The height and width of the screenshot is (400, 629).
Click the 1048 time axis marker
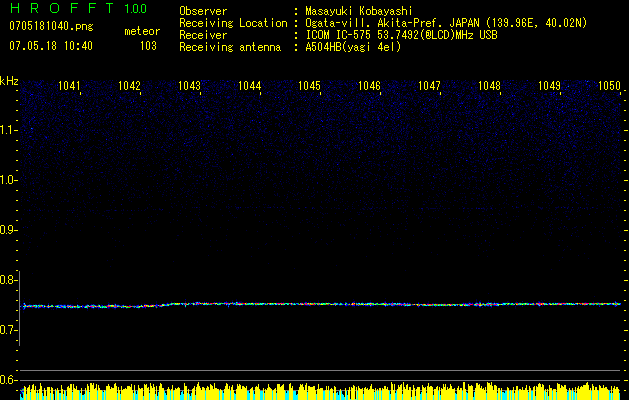point(489,85)
